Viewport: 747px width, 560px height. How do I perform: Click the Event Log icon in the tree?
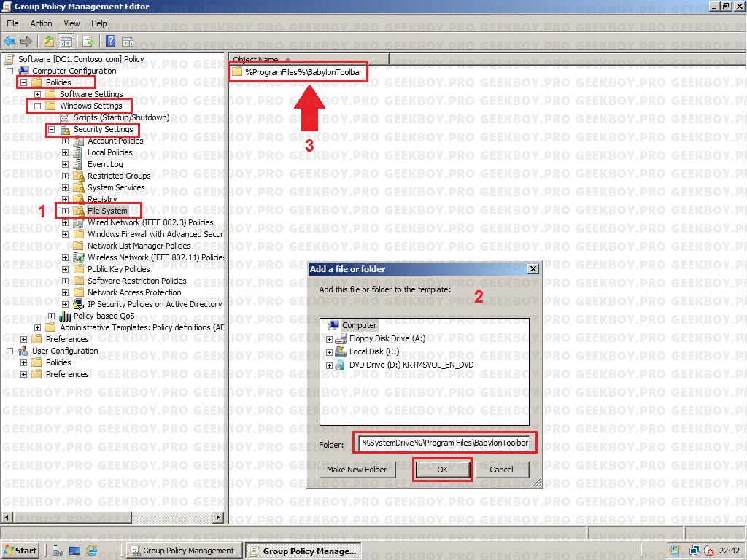[77, 164]
